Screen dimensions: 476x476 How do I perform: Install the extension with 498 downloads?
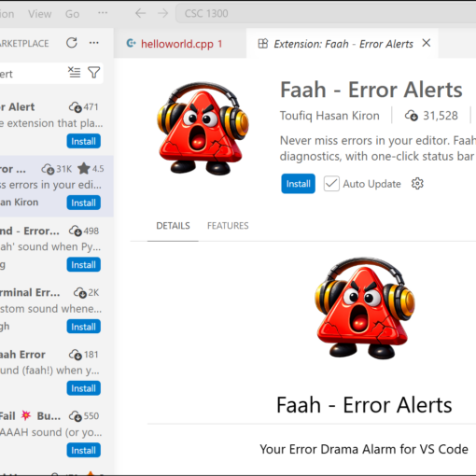coord(83,264)
